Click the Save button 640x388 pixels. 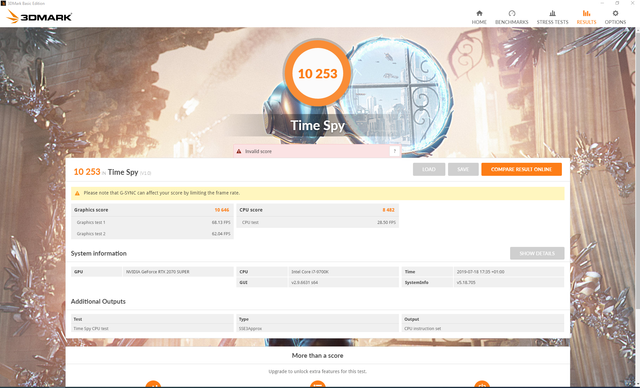[x=463, y=169]
